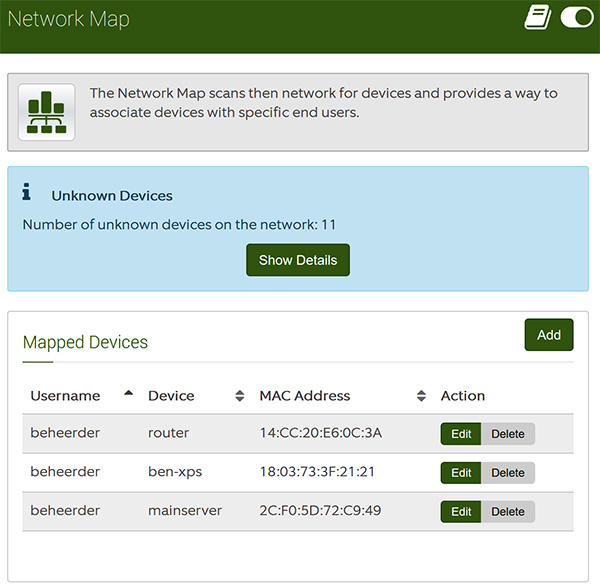Click the Username column header
The height and width of the screenshot is (588, 600).
coord(65,396)
